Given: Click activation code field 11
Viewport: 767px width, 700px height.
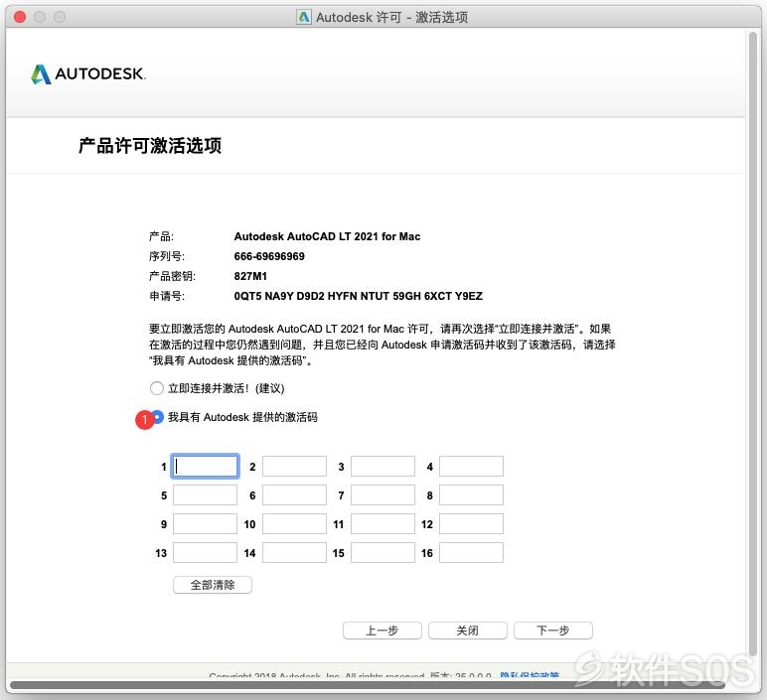Looking at the screenshot, I should click(383, 524).
